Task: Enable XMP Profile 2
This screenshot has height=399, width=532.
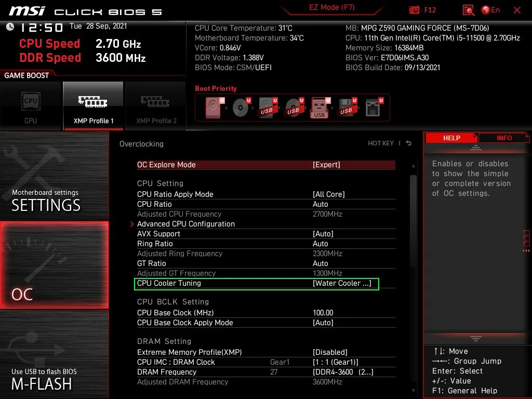Action: [x=156, y=106]
